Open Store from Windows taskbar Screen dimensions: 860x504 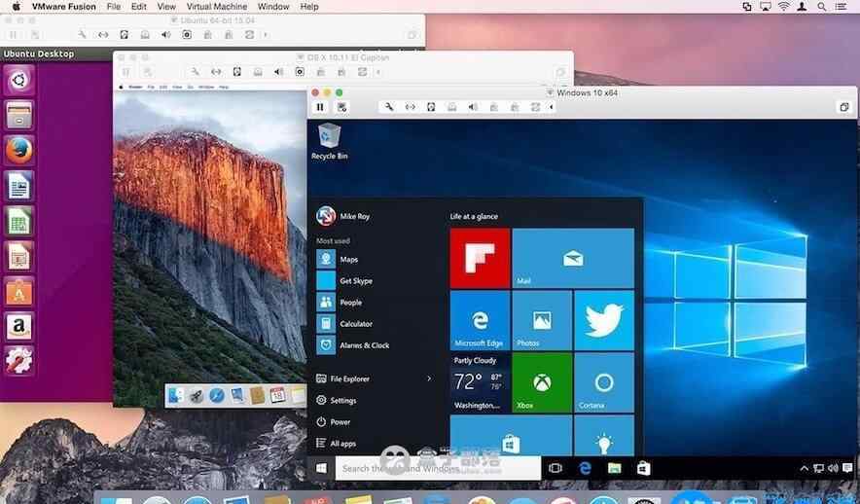(643, 468)
